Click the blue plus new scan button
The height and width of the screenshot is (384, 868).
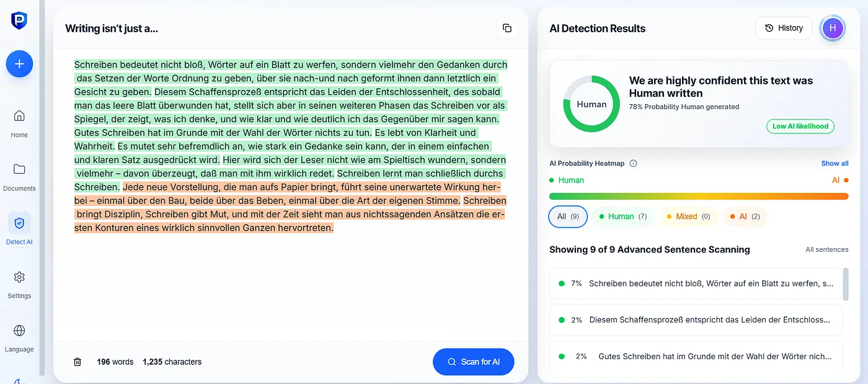pos(19,64)
